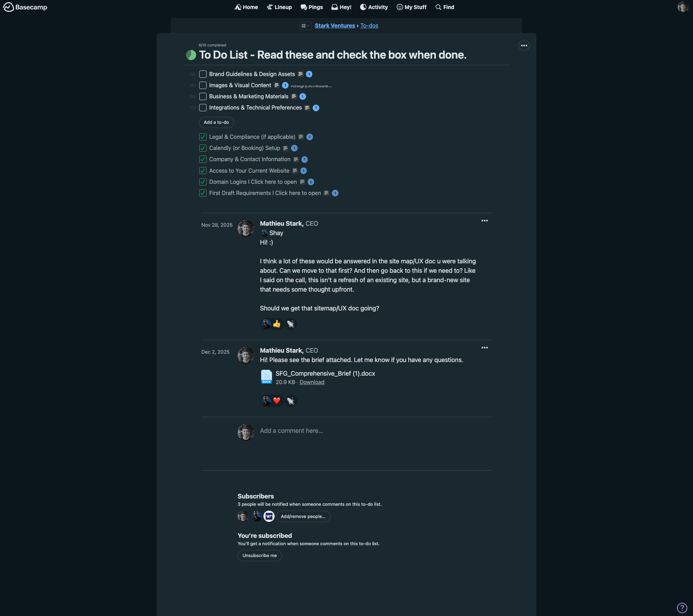Open the to-do list options menu

click(524, 46)
